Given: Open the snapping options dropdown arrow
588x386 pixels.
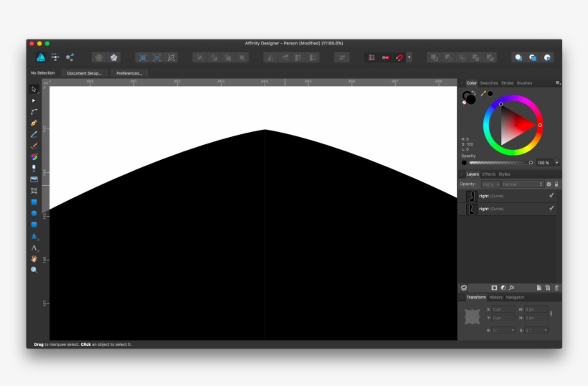Looking at the screenshot, I should point(409,57).
